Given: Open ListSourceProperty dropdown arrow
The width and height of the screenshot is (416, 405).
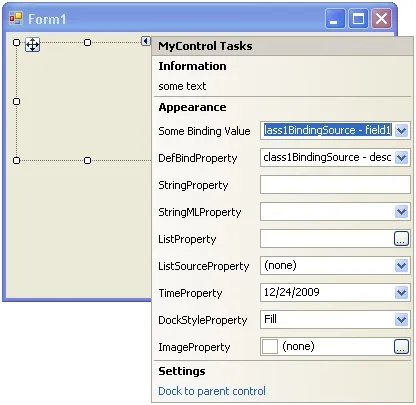Looking at the screenshot, I should [x=401, y=266].
